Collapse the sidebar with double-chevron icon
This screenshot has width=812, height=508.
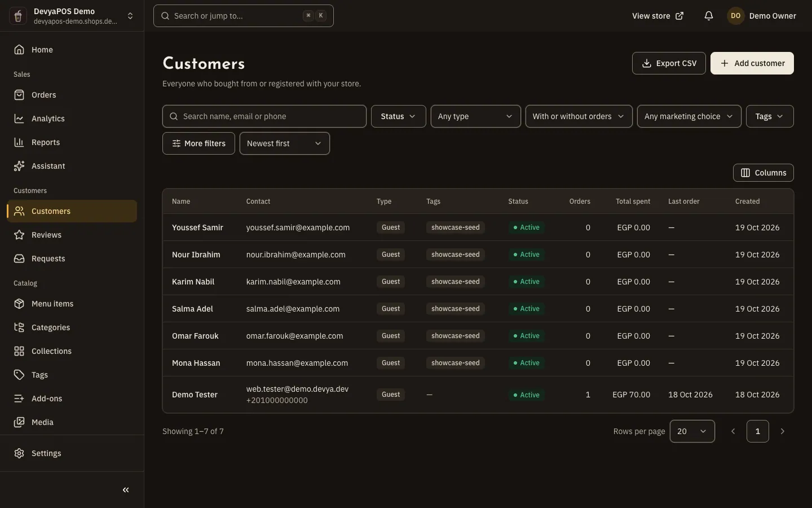click(126, 490)
